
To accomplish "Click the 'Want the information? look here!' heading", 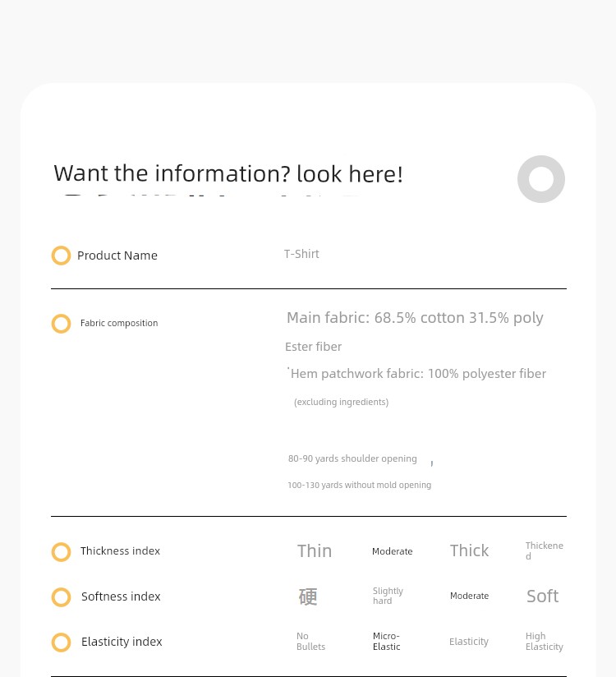I will click(228, 173).
